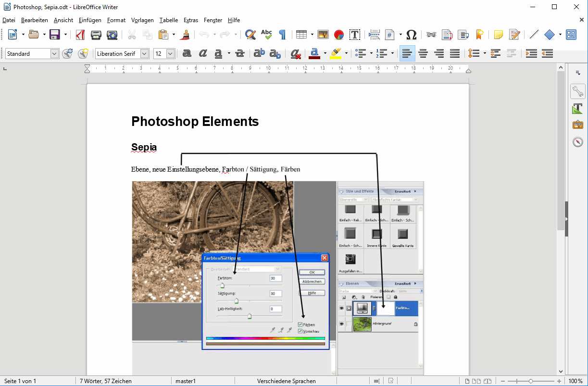Expand the highlighting color dropdown arrow
The height and width of the screenshot is (386, 588).
pyautogui.click(x=346, y=53)
